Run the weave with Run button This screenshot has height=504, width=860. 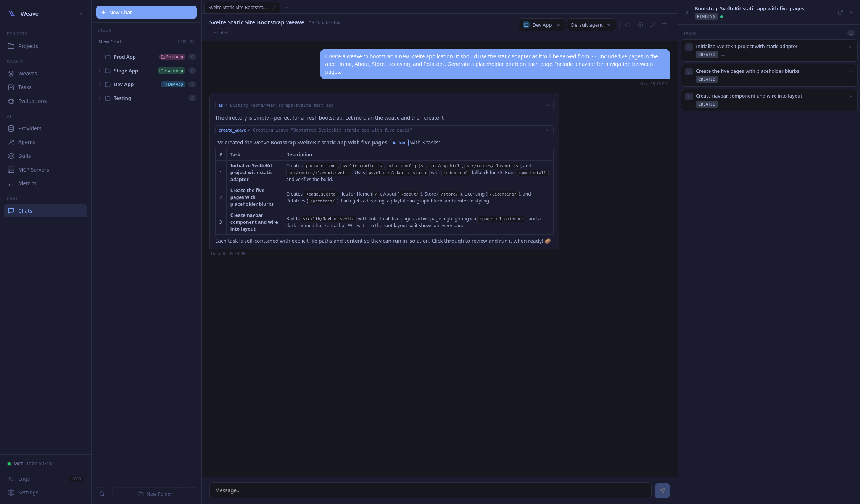click(399, 143)
